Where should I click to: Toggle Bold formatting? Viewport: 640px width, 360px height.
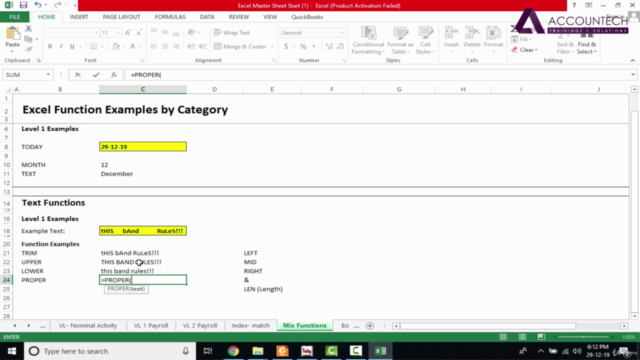pyautogui.click(x=50, y=47)
